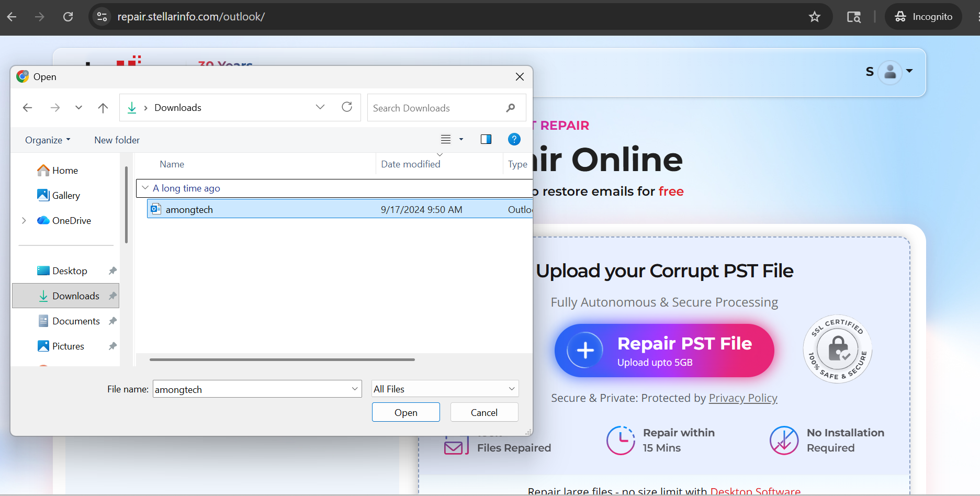Screen dimensions: 980x496
Task: Expand the address bar history dropdown
Action: click(x=320, y=107)
